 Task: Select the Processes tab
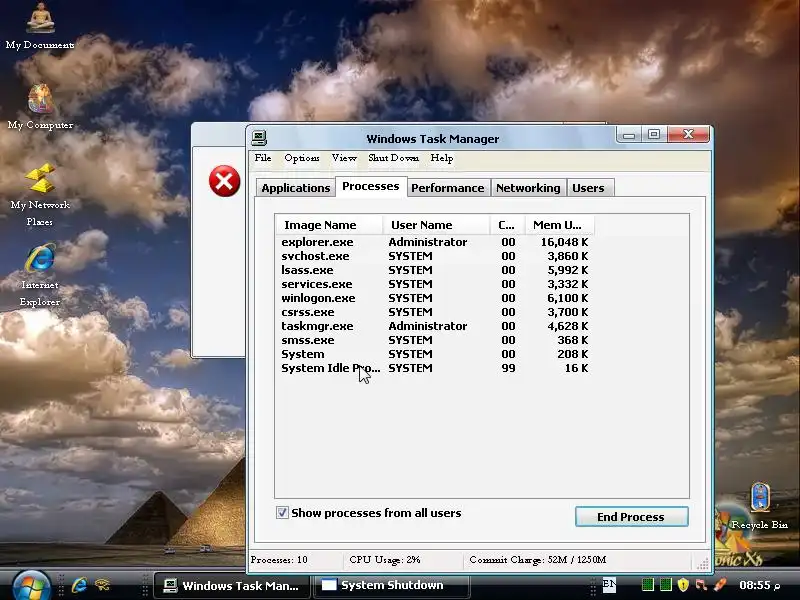(x=371, y=186)
